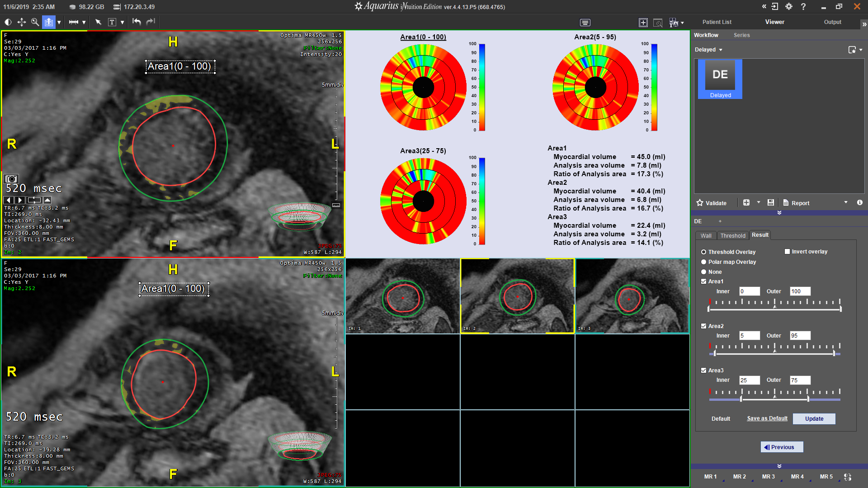The image size is (868, 488).
Task: Uncheck the Area3 checkbox
Action: click(x=703, y=370)
